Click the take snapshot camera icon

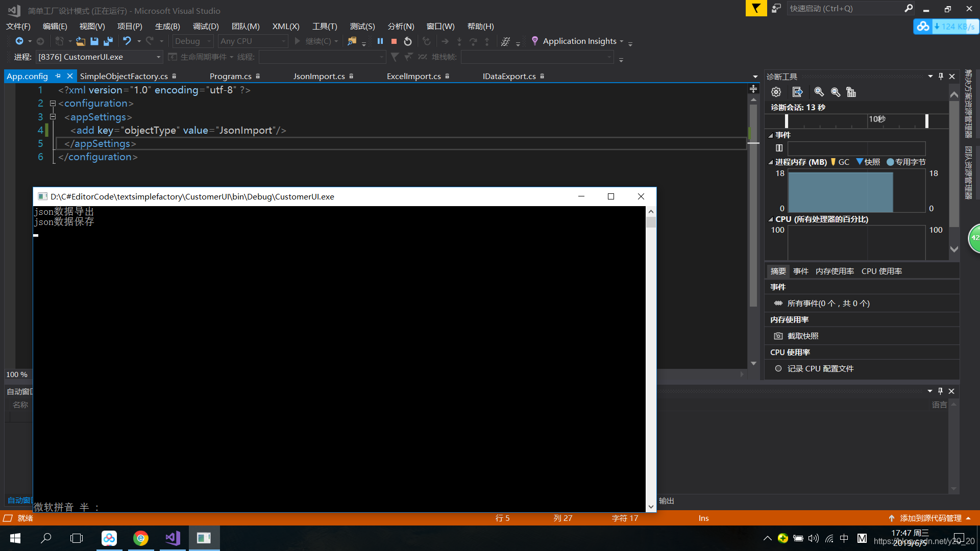point(778,336)
